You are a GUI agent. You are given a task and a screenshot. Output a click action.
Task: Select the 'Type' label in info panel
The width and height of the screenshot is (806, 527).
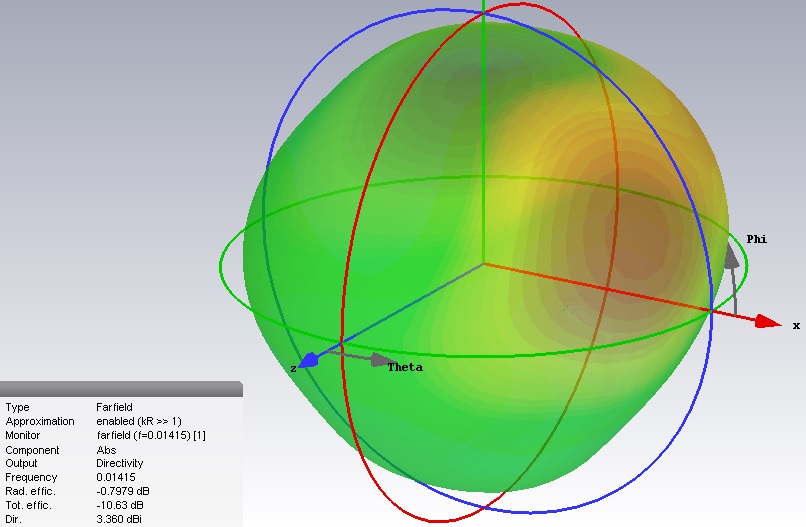point(17,407)
